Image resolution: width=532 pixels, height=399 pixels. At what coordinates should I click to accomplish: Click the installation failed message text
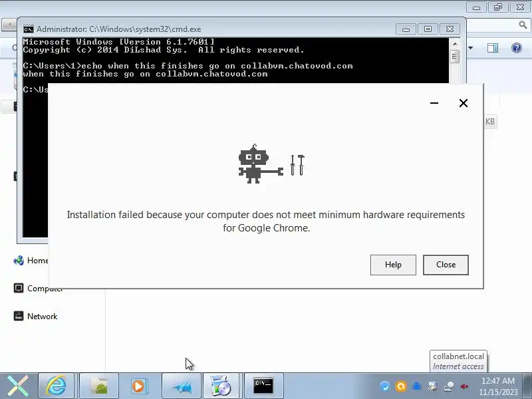click(266, 221)
